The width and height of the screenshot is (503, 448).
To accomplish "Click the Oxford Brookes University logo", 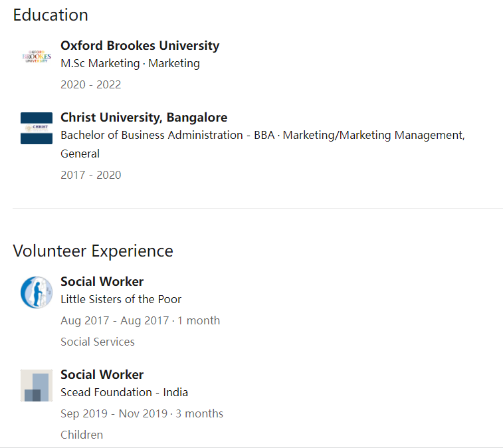I will coord(37,56).
